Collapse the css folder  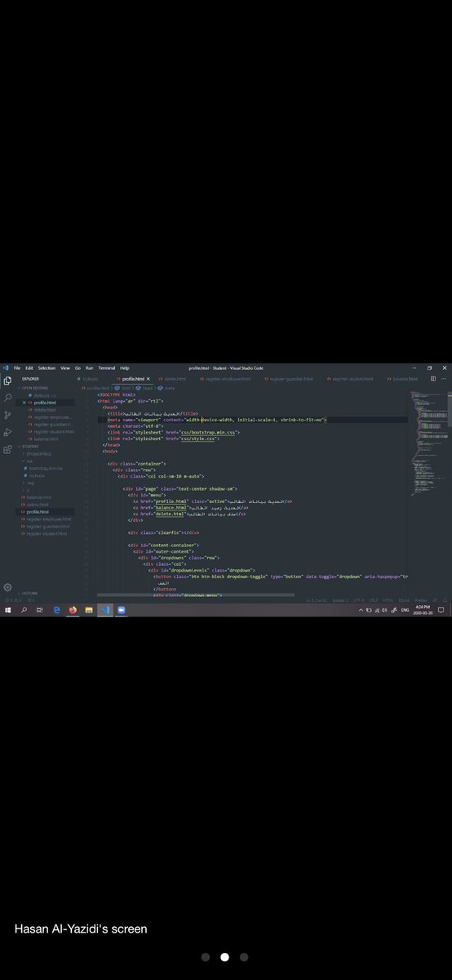pos(29,461)
